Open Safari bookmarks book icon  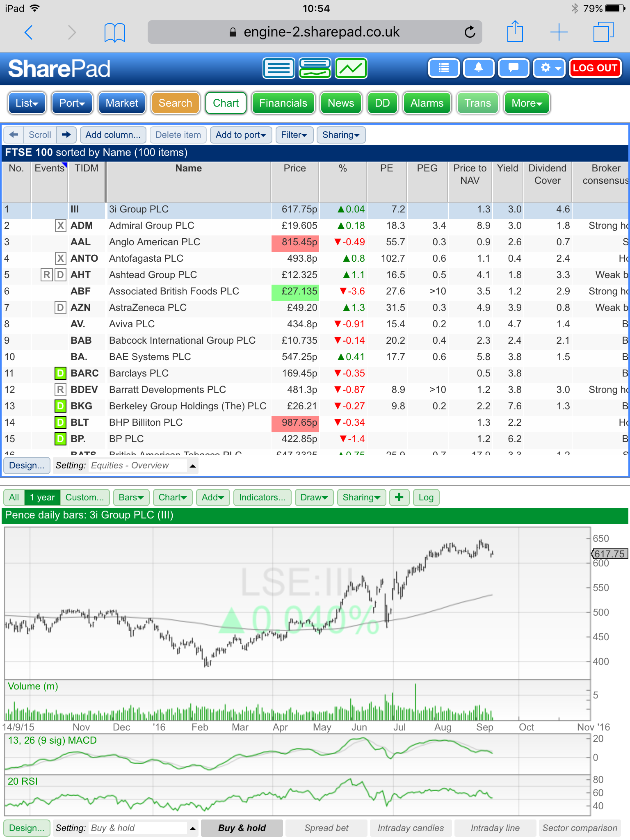[115, 32]
